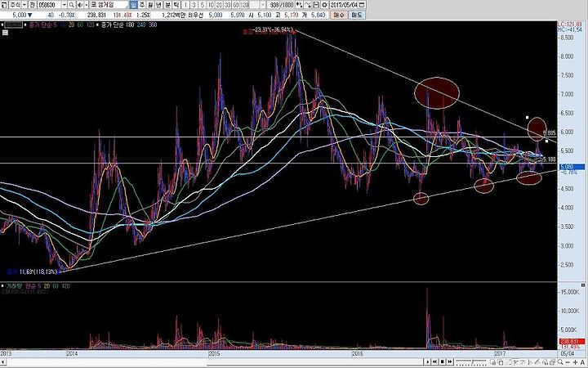Click the 매수 buy button
Viewport: 588px width, 368px height.
339,15
